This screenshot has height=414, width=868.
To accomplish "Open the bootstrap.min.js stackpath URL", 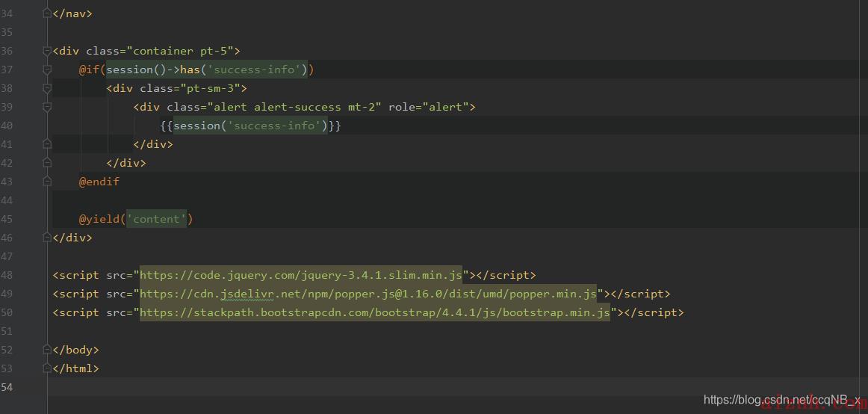I will (375, 312).
